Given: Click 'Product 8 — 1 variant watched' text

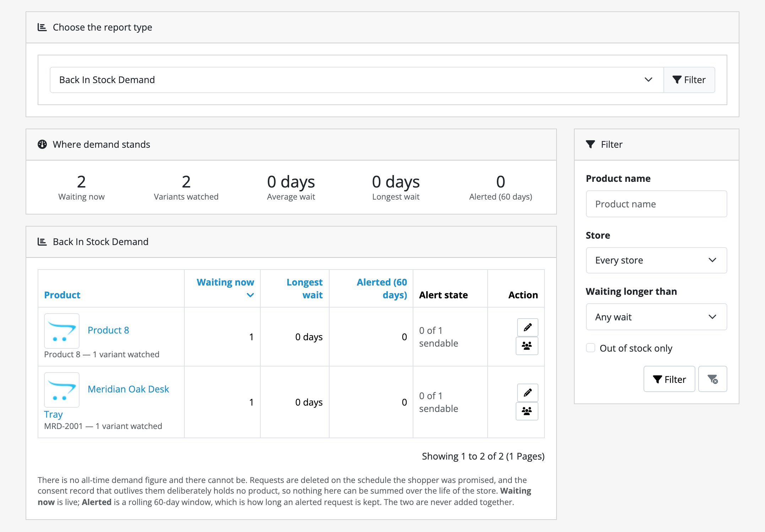Looking at the screenshot, I should 102,354.
